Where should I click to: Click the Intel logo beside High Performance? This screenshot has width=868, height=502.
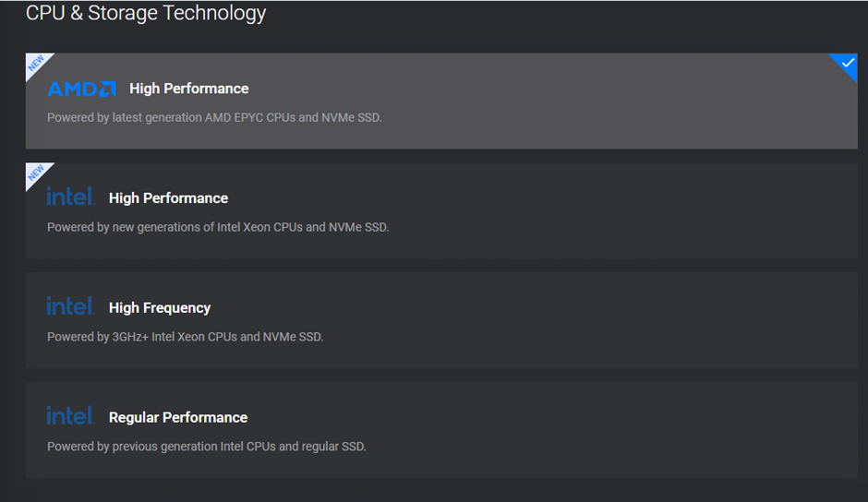(71, 196)
